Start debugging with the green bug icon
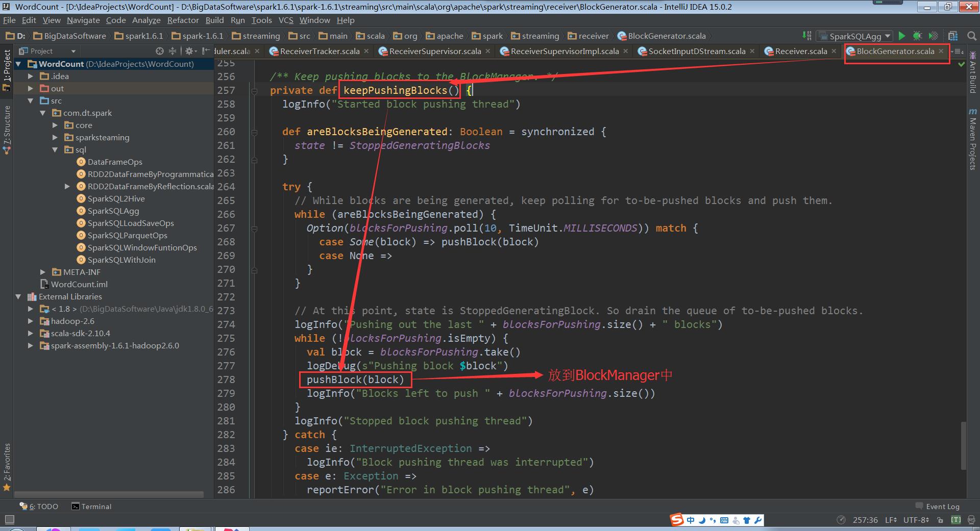Screen dimensions: 980x531 tap(917, 36)
